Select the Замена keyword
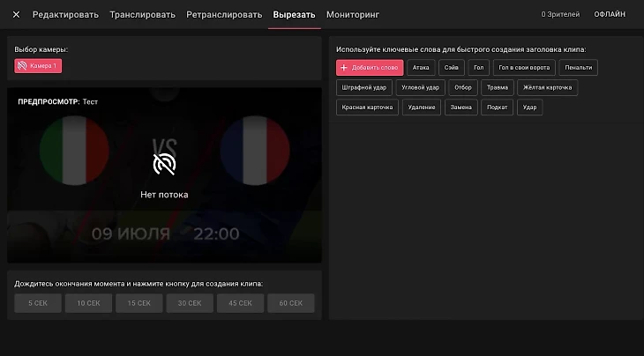 [x=461, y=107]
